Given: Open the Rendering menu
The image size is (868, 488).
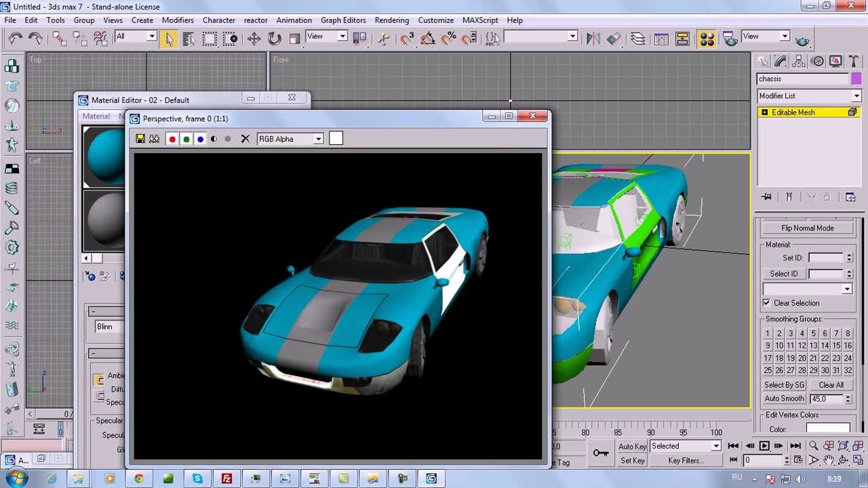Looking at the screenshot, I should (x=392, y=20).
